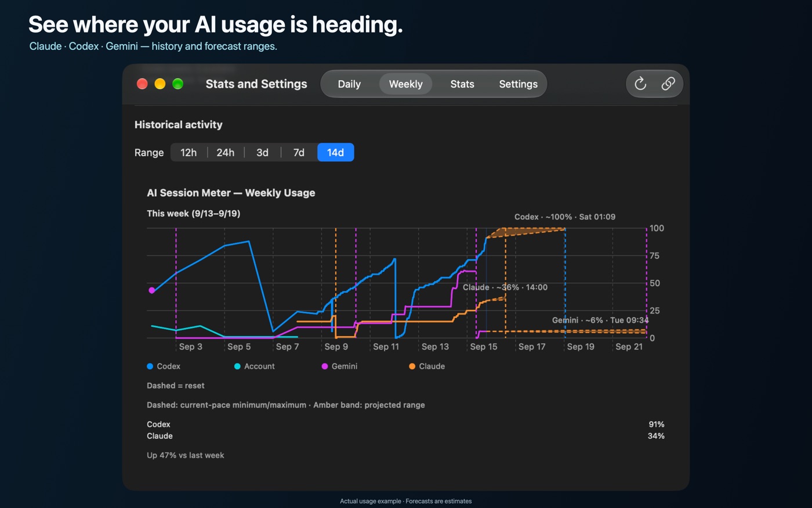The height and width of the screenshot is (508, 812).
Task: Open the Settings tab
Action: [x=518, y=84]
